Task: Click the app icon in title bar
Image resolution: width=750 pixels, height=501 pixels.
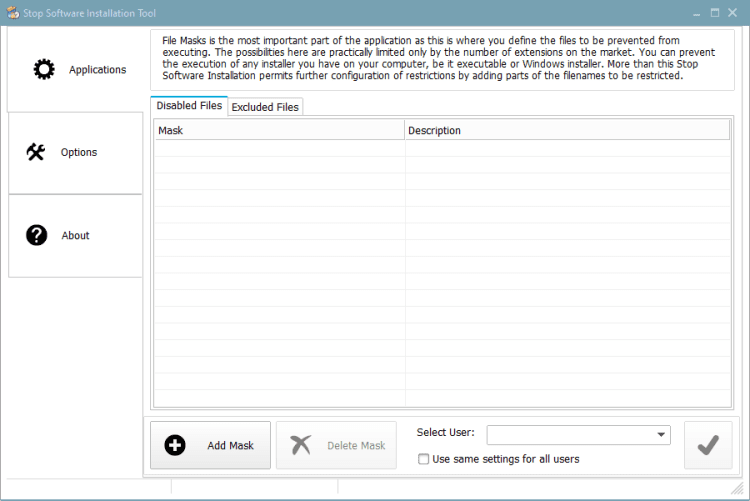Action: pos(13,13)
